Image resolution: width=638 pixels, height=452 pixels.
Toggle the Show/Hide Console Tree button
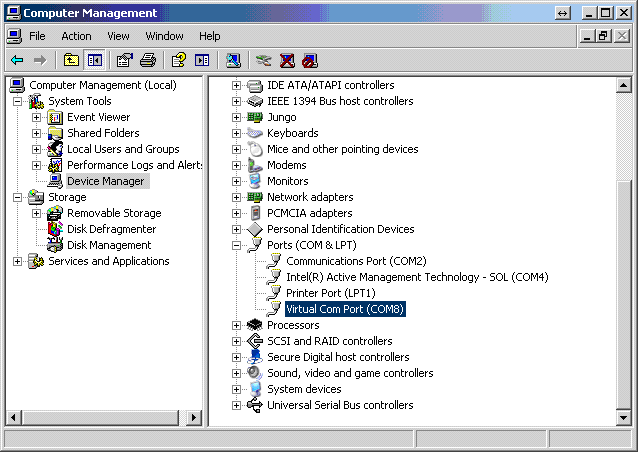[x=94, y=60]
